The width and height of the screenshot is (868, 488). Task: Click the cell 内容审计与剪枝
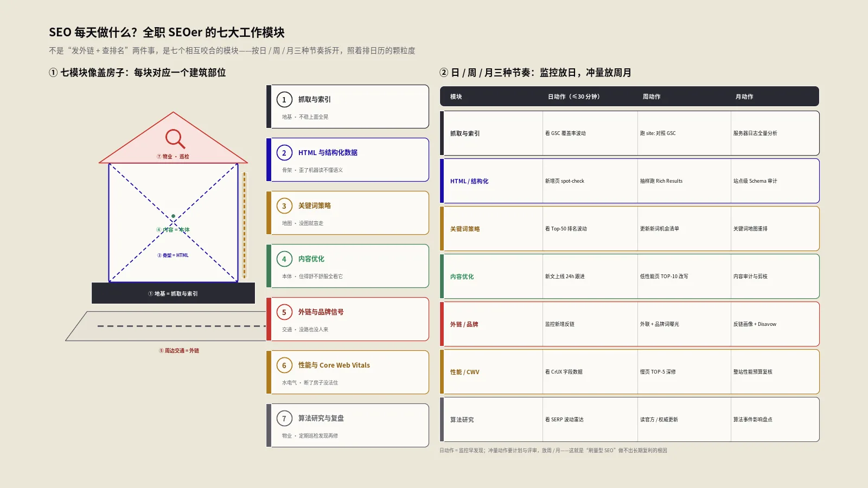(750, 277)
